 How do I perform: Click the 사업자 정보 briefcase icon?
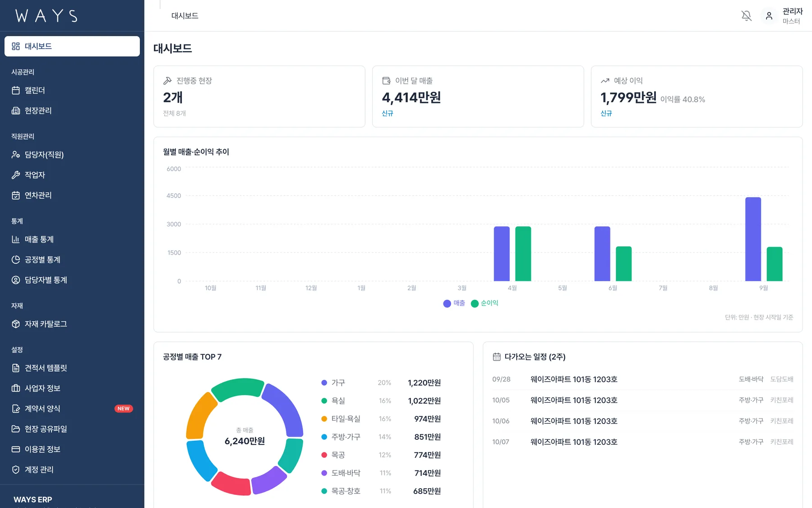16,388
